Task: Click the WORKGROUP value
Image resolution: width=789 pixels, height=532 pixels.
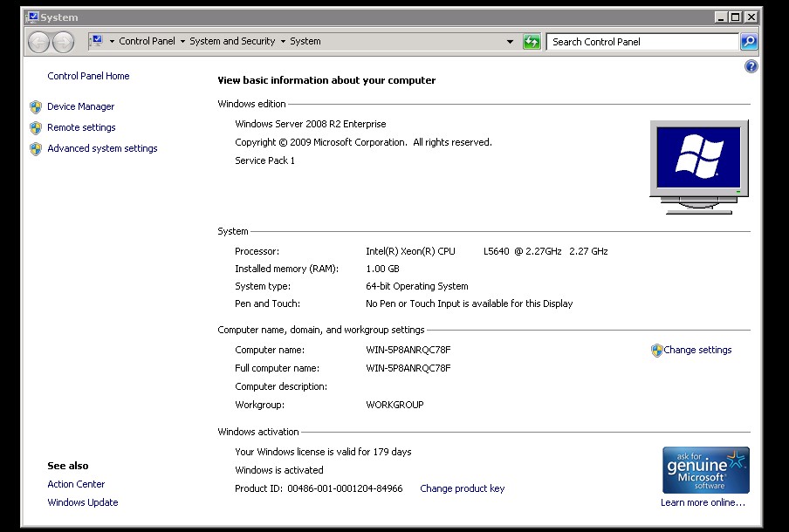Action: (394, 405)
